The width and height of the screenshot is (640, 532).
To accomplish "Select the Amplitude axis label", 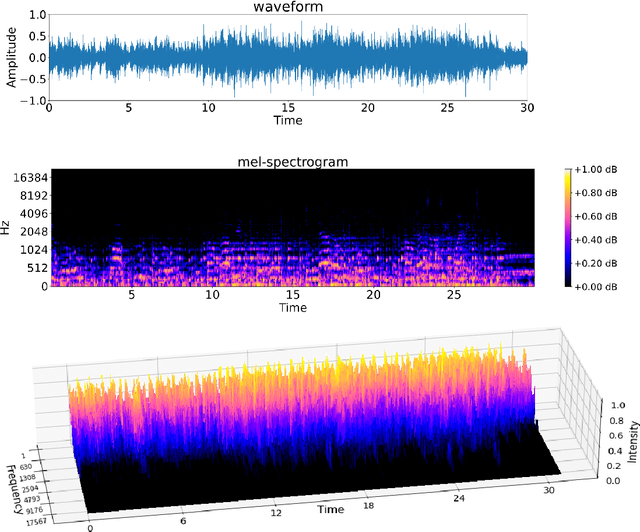I will (11, 58).
